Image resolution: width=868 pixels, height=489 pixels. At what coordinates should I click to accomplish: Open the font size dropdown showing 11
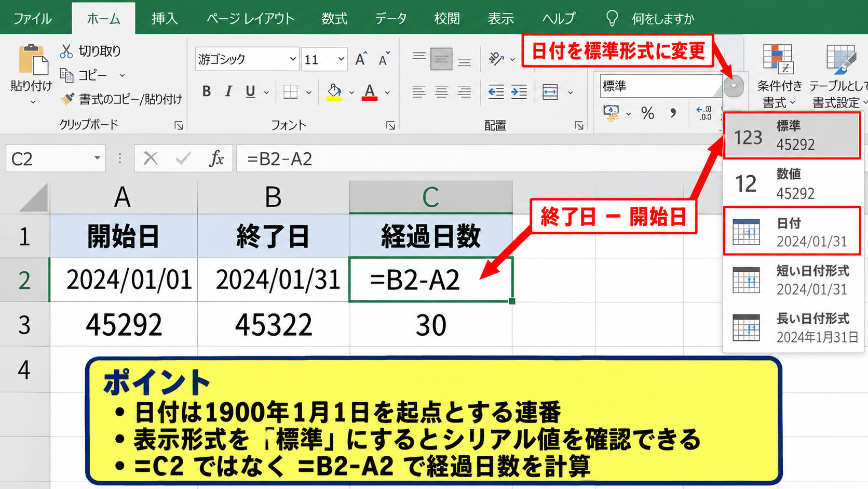click(341, 59)
